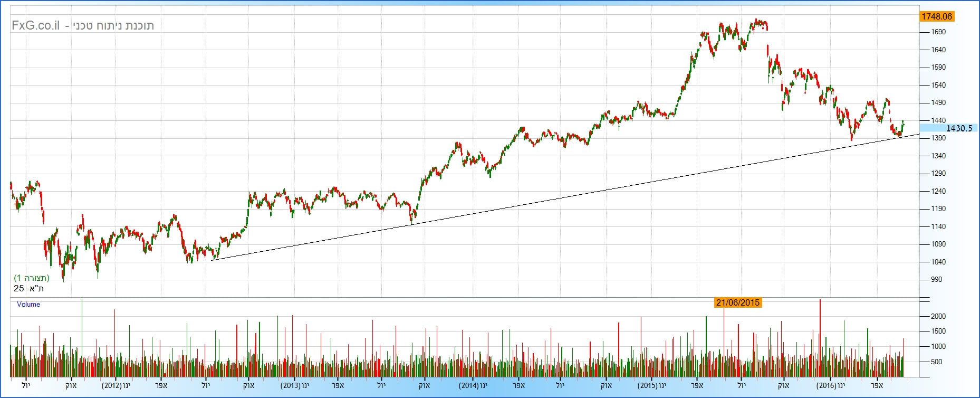Click the 1000 volume axis value

[x=938, y=347]
